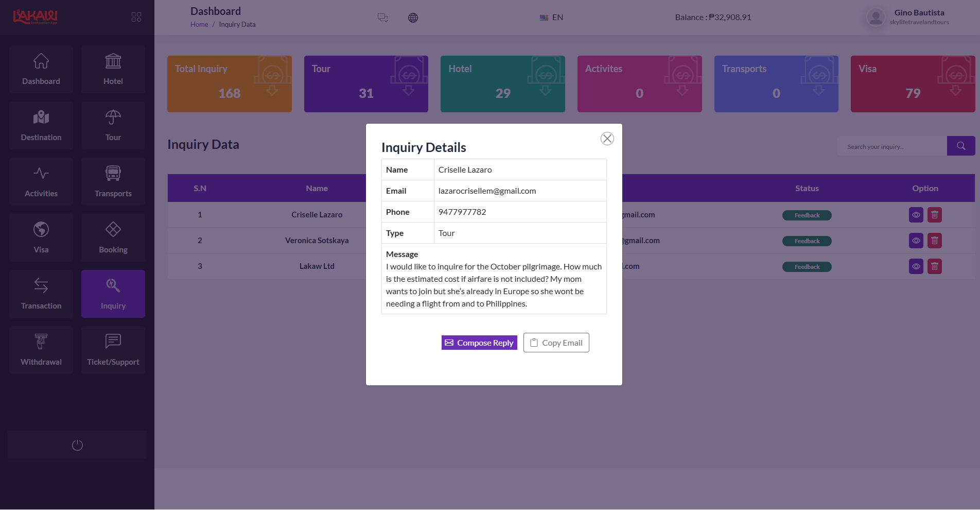Select the Visa count card
980x510 pixels.
913,84
